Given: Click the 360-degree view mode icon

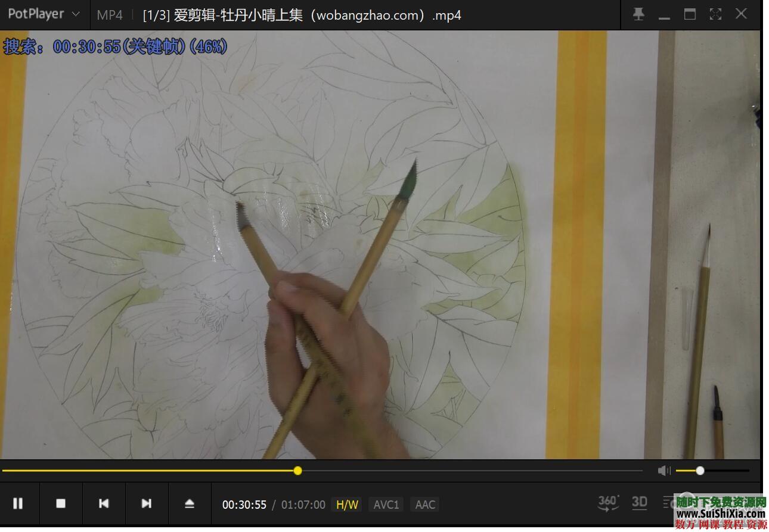Looking at the screenshot, I should click(x=607, y=503).
